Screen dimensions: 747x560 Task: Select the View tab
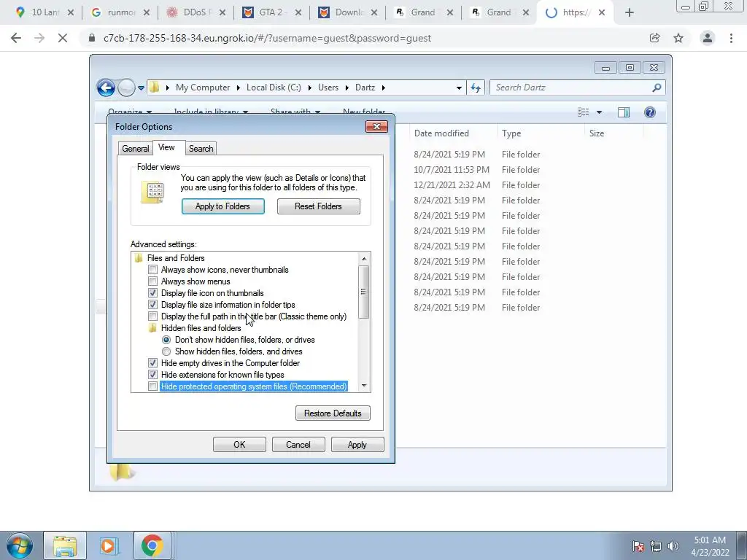166,147
